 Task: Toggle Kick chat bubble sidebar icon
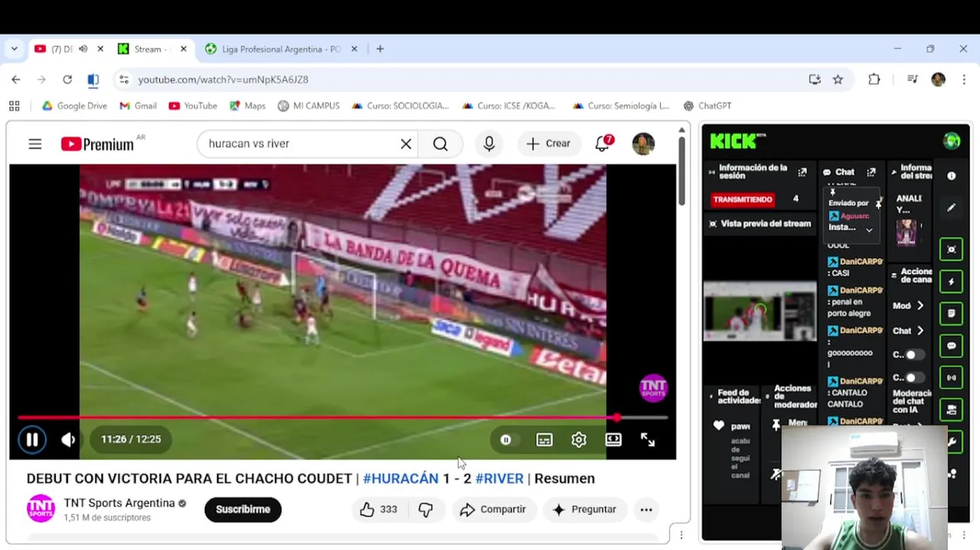(x=951, y=346)
